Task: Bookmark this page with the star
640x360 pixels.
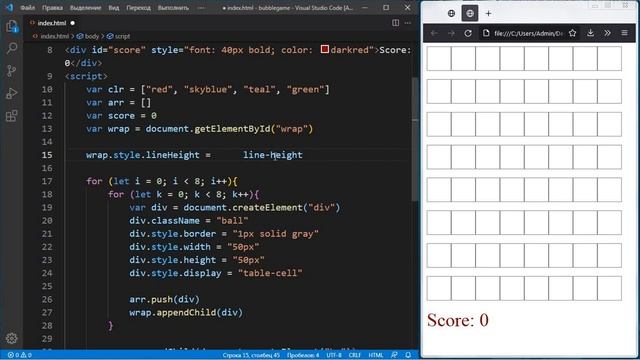Action: tap(572, 33)
